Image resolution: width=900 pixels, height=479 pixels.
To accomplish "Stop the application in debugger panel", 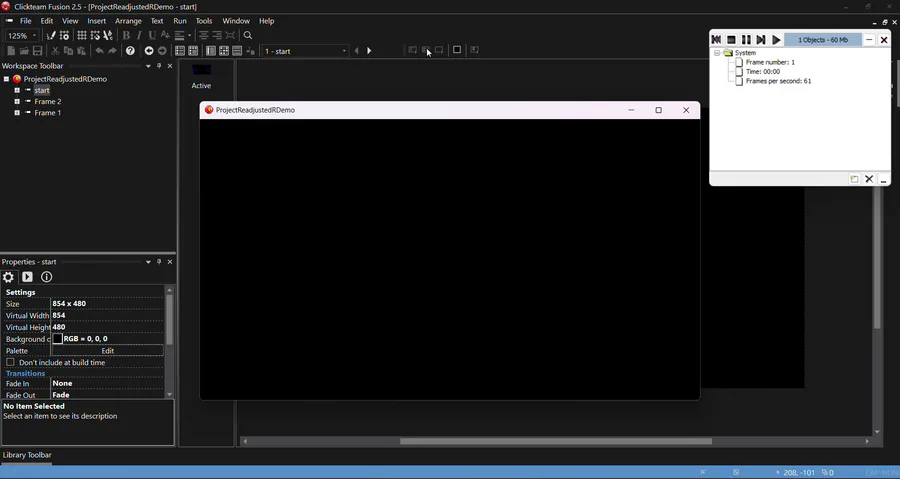I will [x=731, y=40].
